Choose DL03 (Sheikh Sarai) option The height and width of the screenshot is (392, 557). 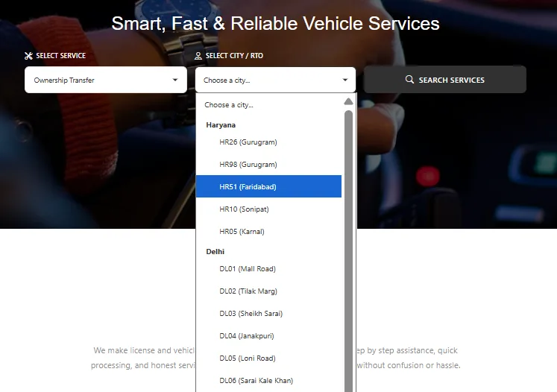coord(268,314)
